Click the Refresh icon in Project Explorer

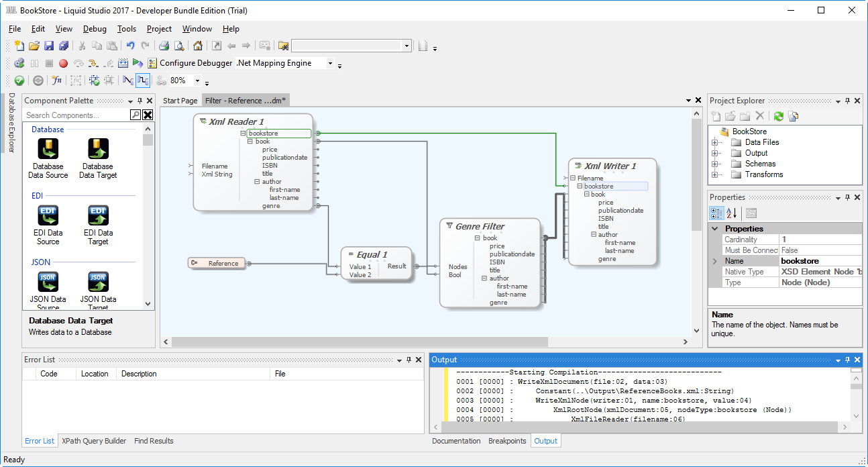pos(778,115)
